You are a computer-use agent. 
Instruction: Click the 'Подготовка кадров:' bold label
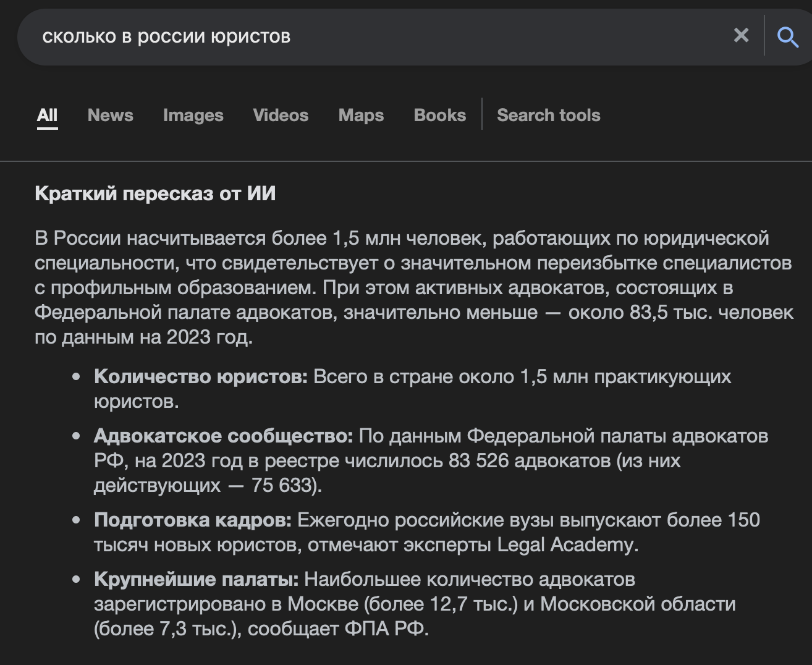point(192,520)
